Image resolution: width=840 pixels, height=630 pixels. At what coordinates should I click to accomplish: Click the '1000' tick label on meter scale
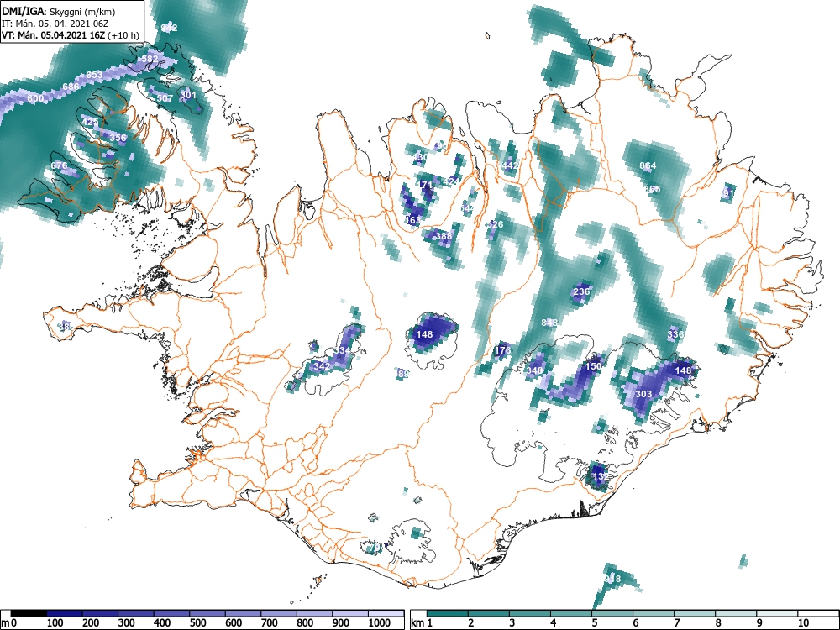point(380,623)
